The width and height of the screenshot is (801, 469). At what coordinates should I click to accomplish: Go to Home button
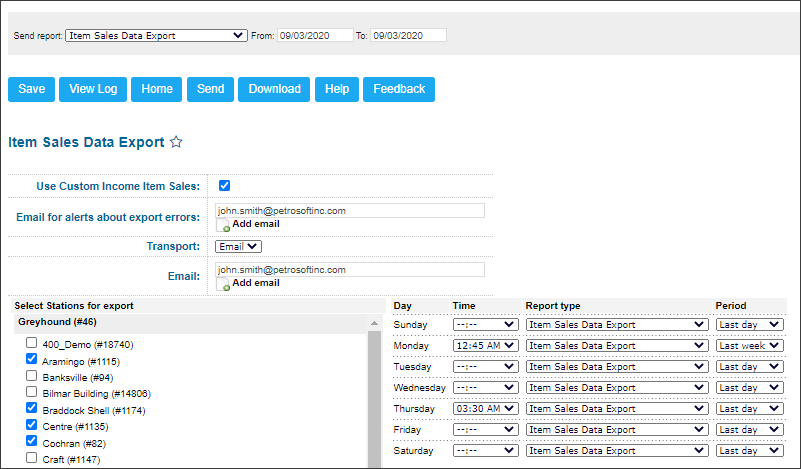[x=156, y=89]
